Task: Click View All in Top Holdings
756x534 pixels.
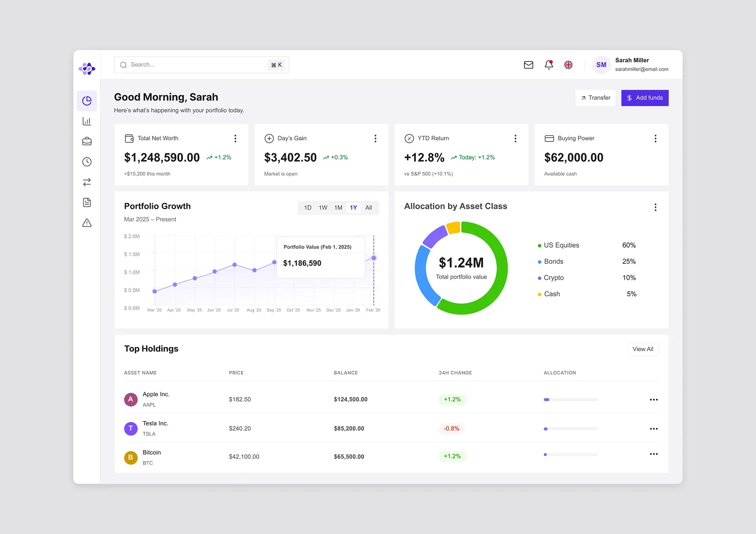Action: [x=643, y=349]
